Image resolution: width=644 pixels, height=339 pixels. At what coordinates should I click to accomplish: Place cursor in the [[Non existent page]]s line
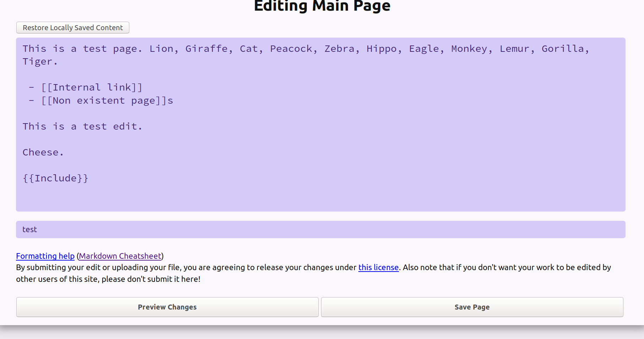107,101
